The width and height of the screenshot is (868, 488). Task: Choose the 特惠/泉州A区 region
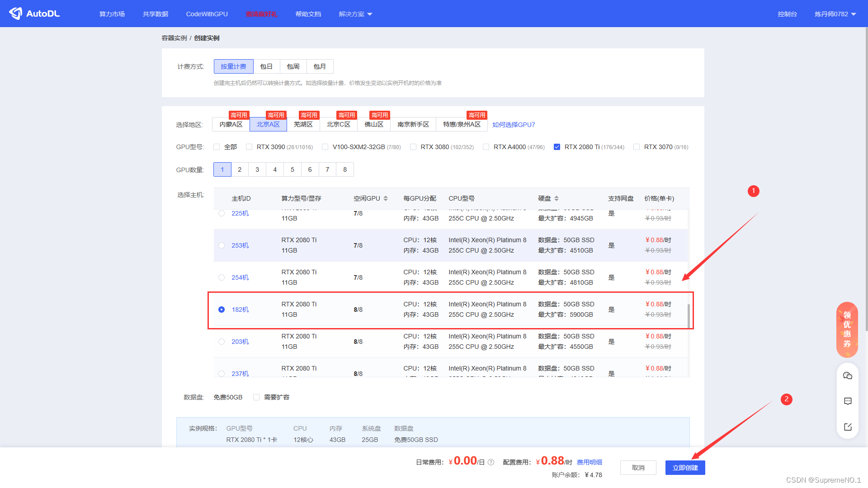pyautogui.click(x=462, y=124)
